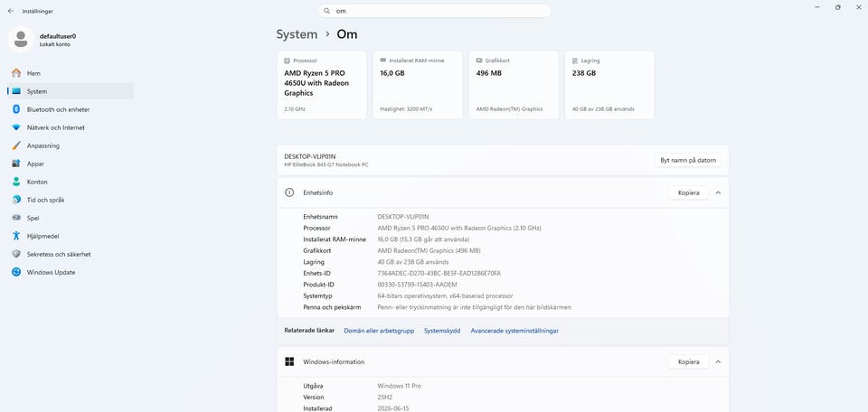Open the Appar settings section
The image size is (868, 412).
(x=71, y=164)
